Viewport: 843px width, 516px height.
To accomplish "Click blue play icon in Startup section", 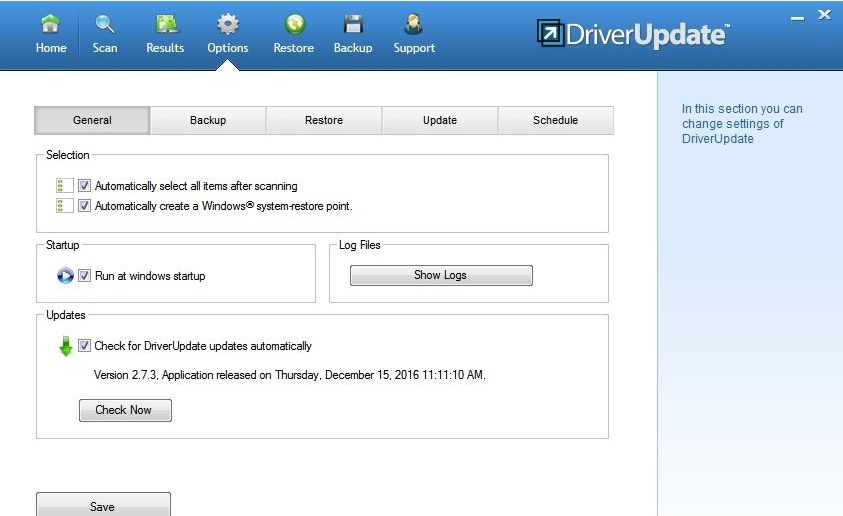I will pyautogui.click(x=65, y=276).
